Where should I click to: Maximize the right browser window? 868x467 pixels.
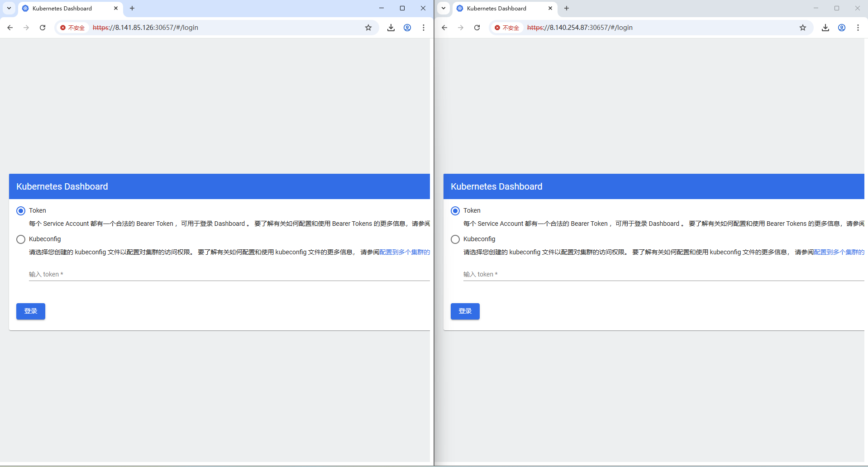pos(837,8)
